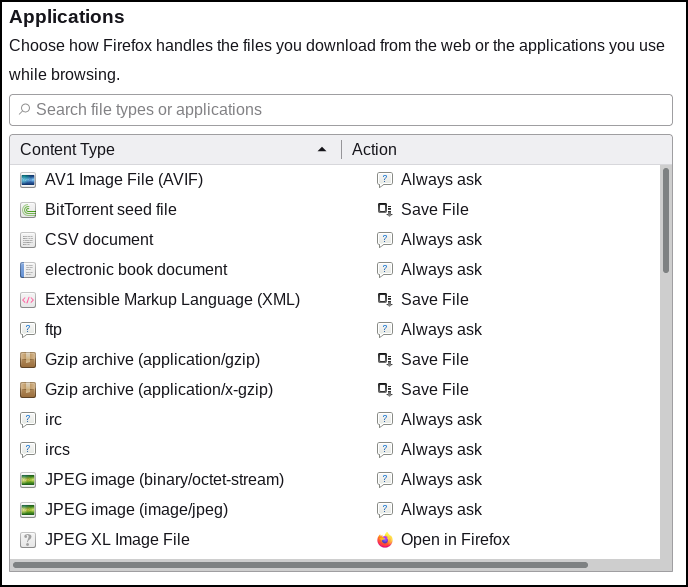Click the magnifier icon in search field
The image size is (688, 587).
click(25, 109)
